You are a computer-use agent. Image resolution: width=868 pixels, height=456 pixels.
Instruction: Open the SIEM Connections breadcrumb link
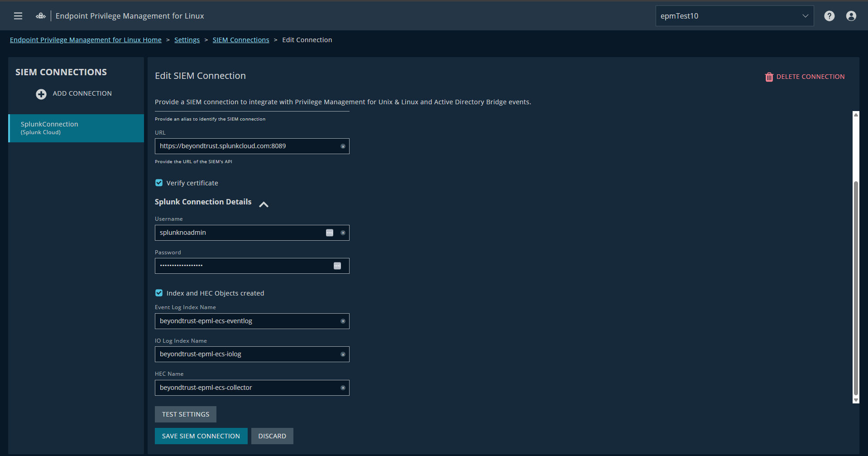(x=241, y=40)
